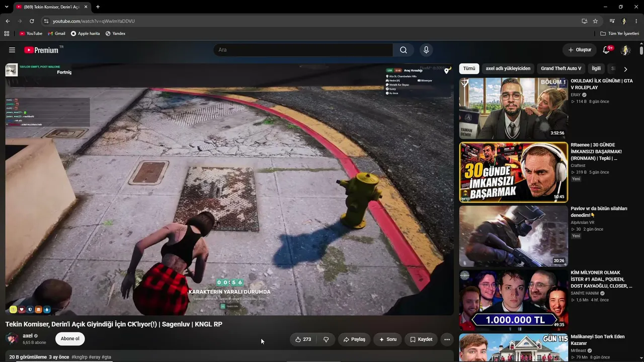This screenshot has width=644, height=362.
Task: Open 30 GÜNDE İMKANSIZI BAŞARMAK thumbnail
Action: click(x=513, y=172)
